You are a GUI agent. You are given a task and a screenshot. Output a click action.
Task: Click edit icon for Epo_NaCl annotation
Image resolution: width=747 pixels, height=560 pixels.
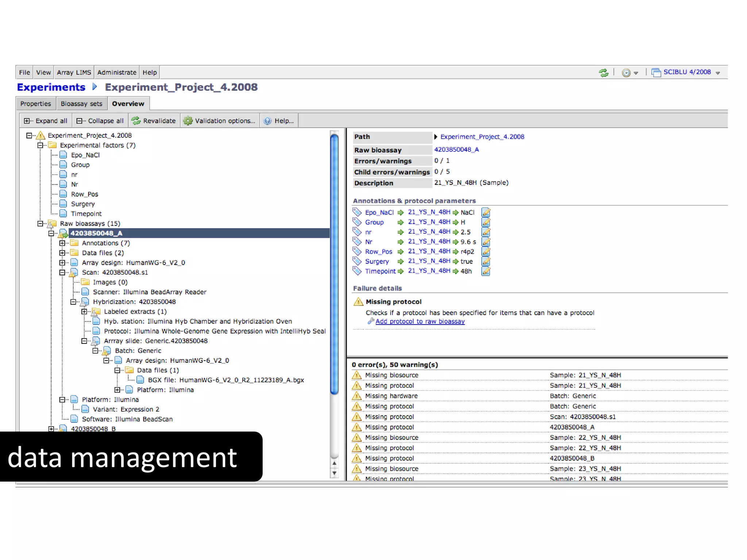486,212
